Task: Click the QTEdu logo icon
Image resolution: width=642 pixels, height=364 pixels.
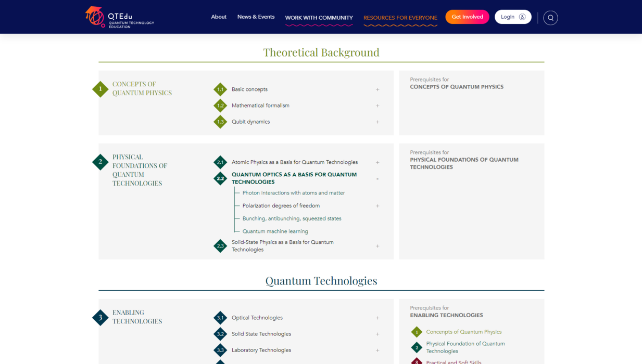Action: click(95, 17)
